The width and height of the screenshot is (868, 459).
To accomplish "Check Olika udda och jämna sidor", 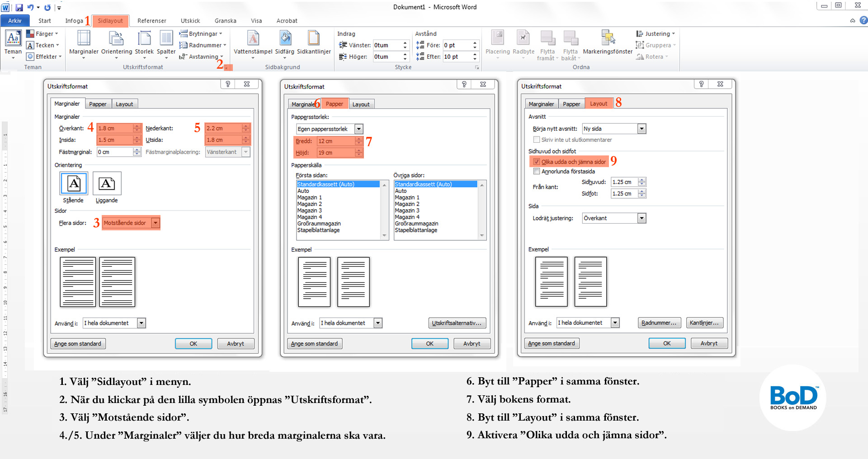I will point(537,162).
